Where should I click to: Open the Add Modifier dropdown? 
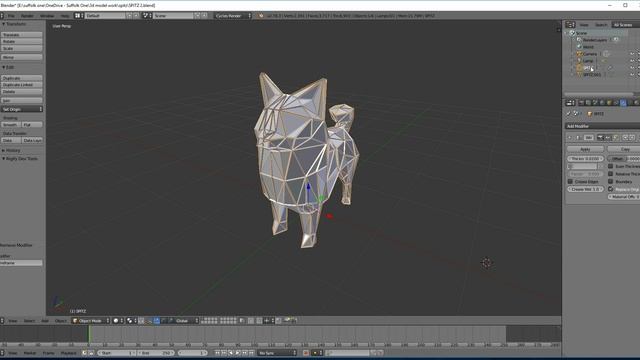coord(602,126)
